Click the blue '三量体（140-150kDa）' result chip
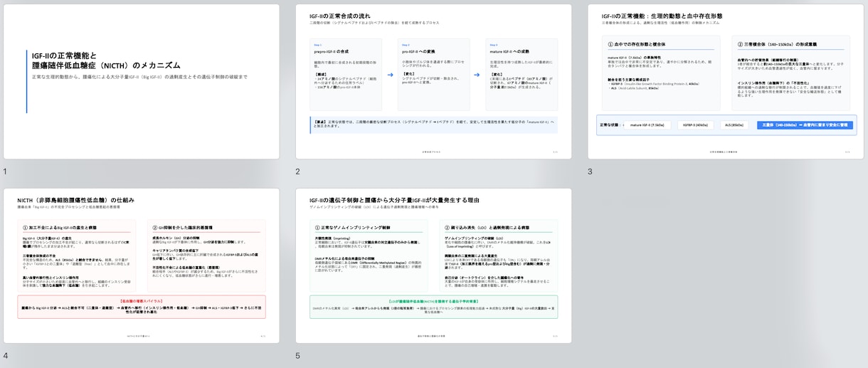The image size is (868, 368). click(805, 125)
